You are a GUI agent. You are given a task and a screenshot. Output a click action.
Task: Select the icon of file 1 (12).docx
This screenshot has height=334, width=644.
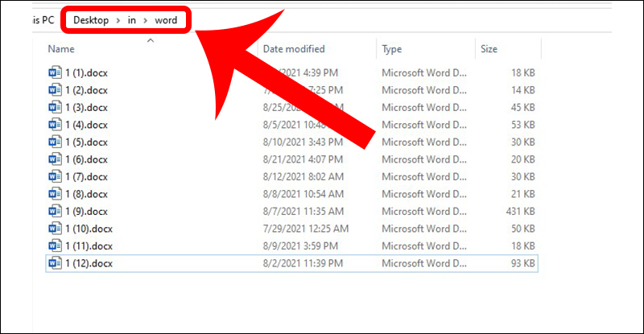click(x=55, y=263)
